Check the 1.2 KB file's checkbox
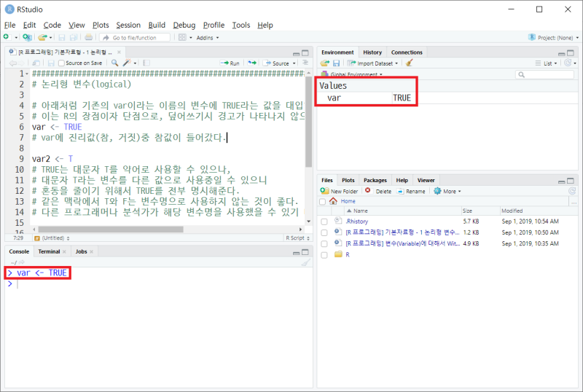Screen dimensions: 583x392 (324, 233)
